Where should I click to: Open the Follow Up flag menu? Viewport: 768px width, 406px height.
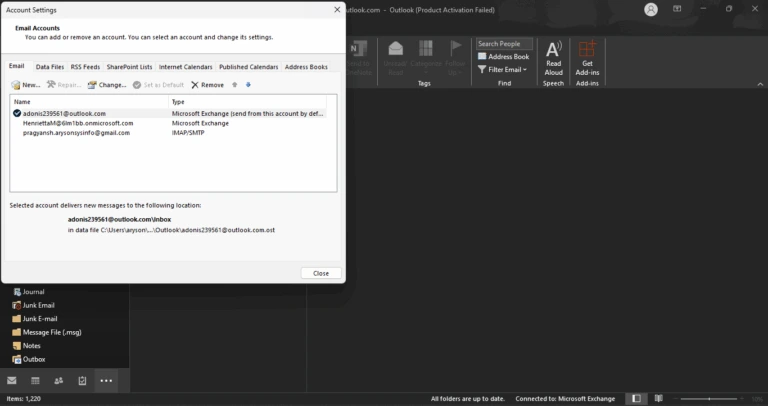[x=456, y=58]
